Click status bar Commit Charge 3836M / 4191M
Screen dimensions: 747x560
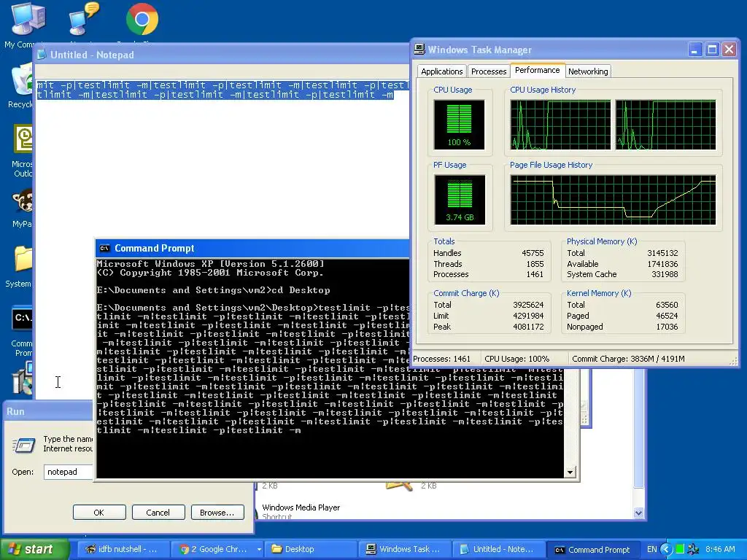(628, 359)
